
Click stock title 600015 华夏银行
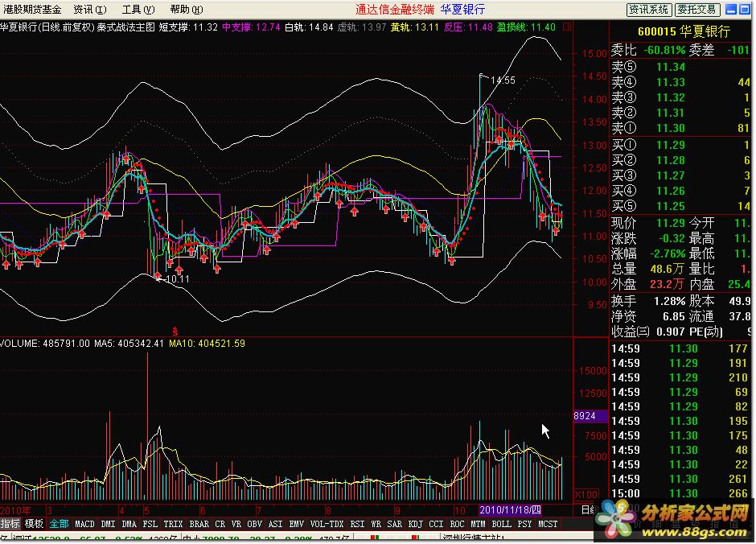(684, 32)
